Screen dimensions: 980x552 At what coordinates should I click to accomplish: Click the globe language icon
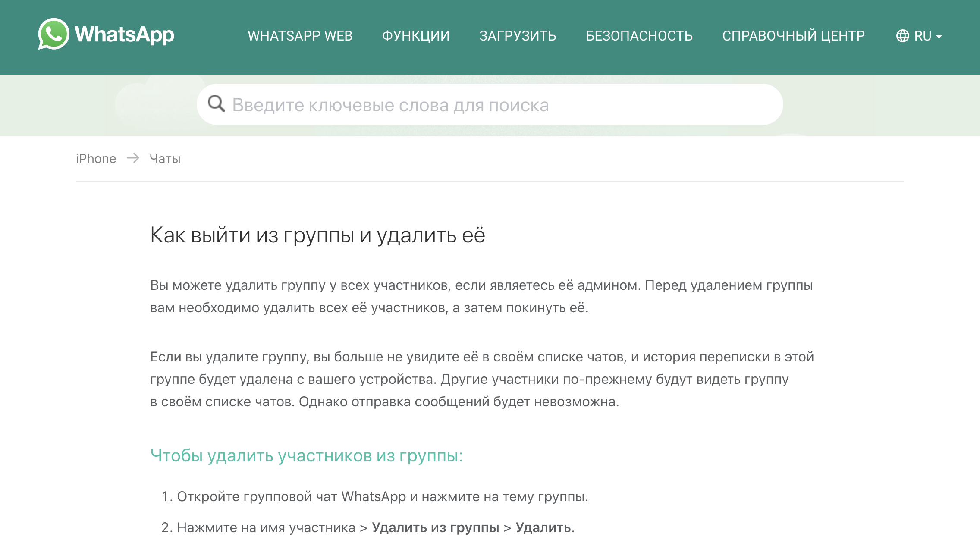902,36
